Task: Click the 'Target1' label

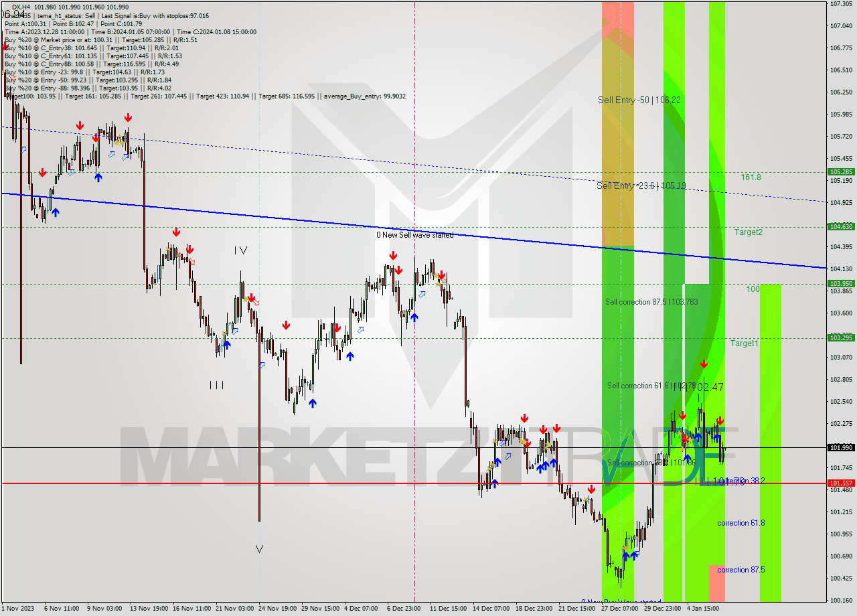Action: pos(744,343)
